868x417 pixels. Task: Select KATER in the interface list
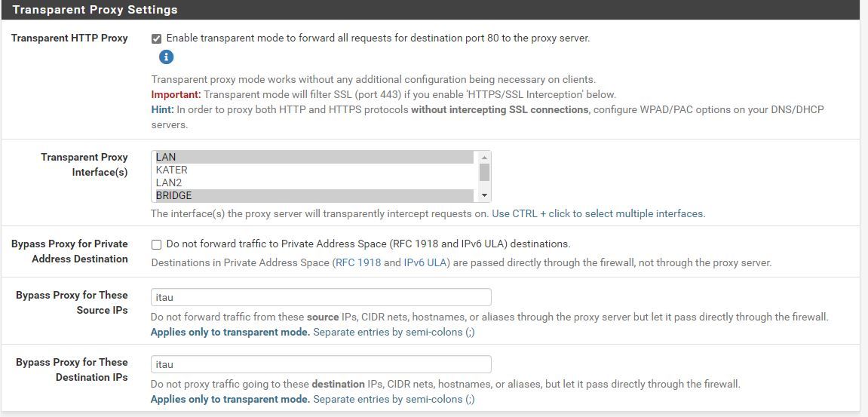pos(314,170)
